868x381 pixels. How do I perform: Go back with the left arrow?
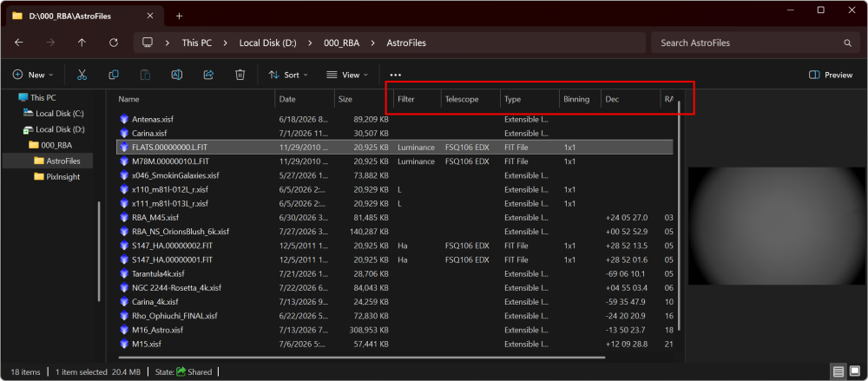tap(19, 43)
